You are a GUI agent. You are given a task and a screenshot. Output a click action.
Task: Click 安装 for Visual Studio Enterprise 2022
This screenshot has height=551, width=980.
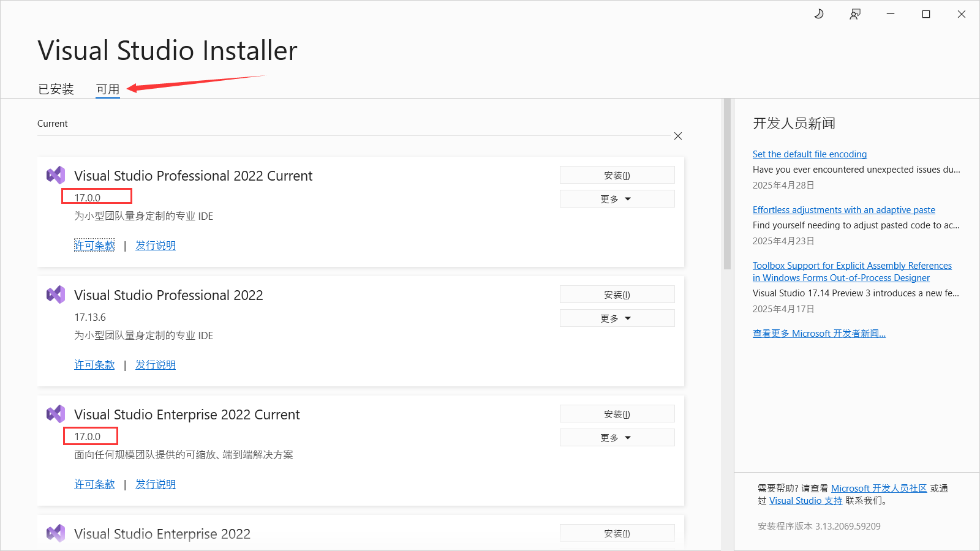617,533
